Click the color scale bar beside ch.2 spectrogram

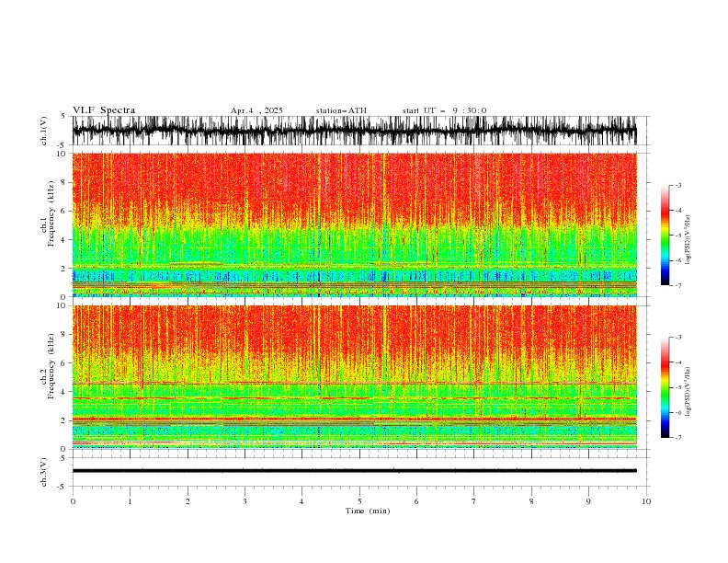665,387
